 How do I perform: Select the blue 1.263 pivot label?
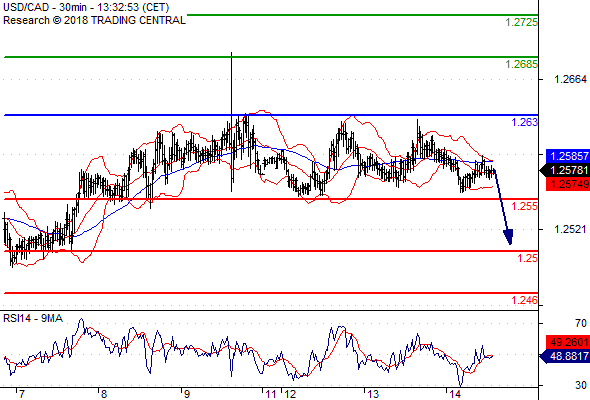point(525,122)
